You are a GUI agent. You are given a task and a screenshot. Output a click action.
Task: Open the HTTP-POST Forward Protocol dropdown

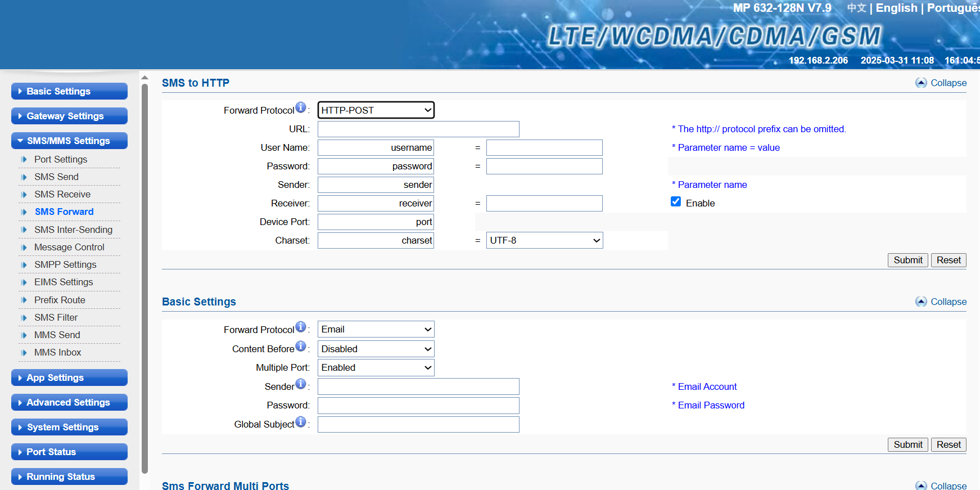[376, 110]
